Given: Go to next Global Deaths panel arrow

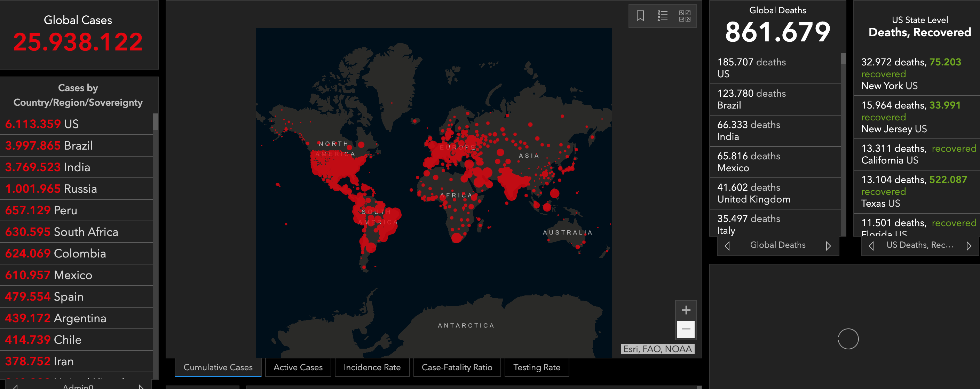Looking at the screenshot, I should pos(828,246).
